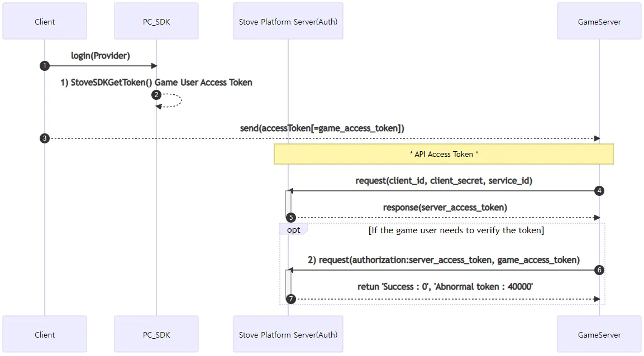Click the send(accessToken[=game_access_token]) message text
The image size is (644, 356).
[322, 128]
